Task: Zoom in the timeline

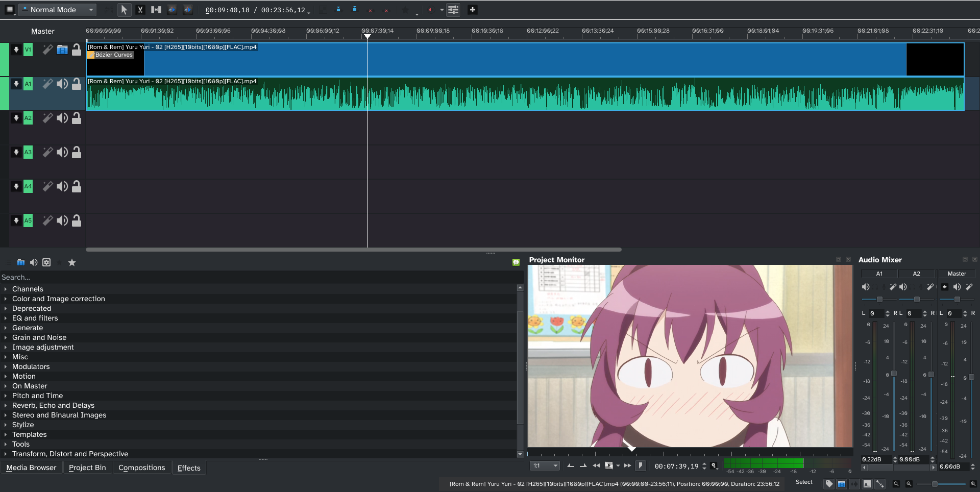Action: 973,484
